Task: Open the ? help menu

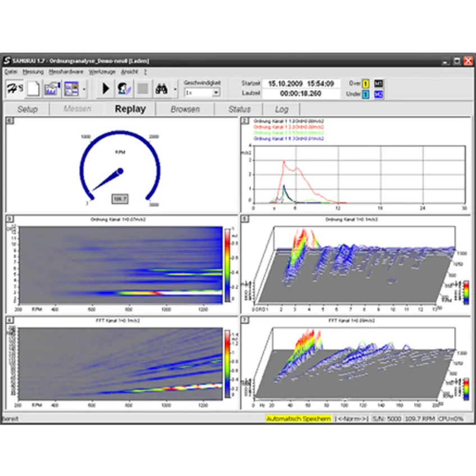Action: click(x=145, y=72)
